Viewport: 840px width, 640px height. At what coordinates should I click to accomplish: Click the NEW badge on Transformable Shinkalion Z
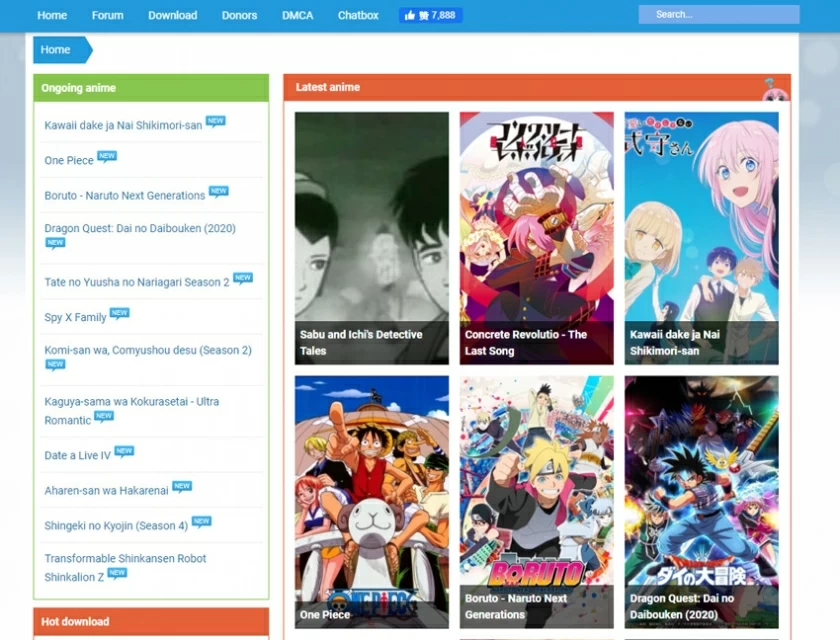[x=116, y=572]
